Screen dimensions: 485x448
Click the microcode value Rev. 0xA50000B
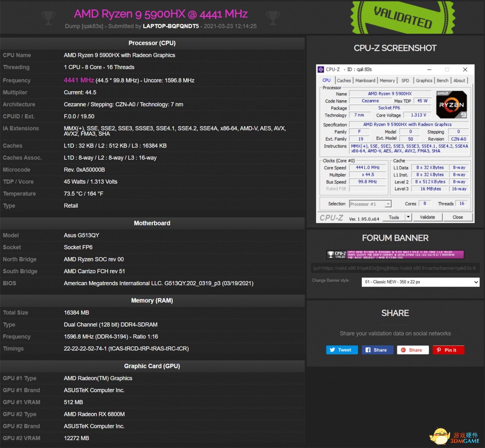(84, 170)
